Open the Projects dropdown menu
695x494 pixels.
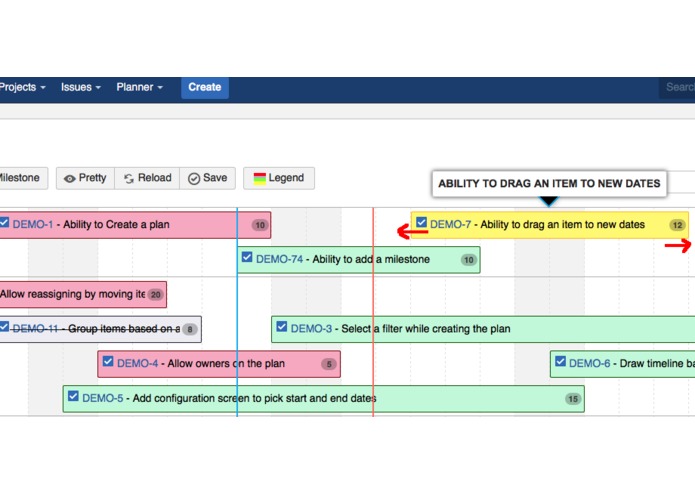tap(22, 87)
